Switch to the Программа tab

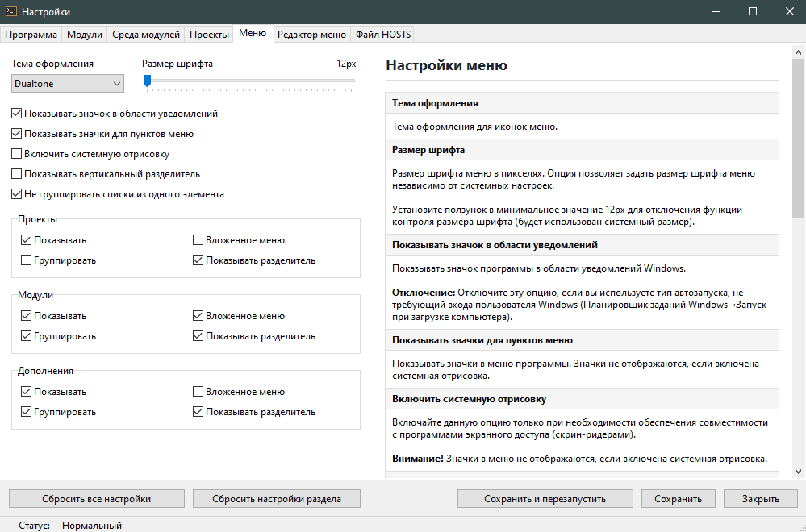point(31,35)
